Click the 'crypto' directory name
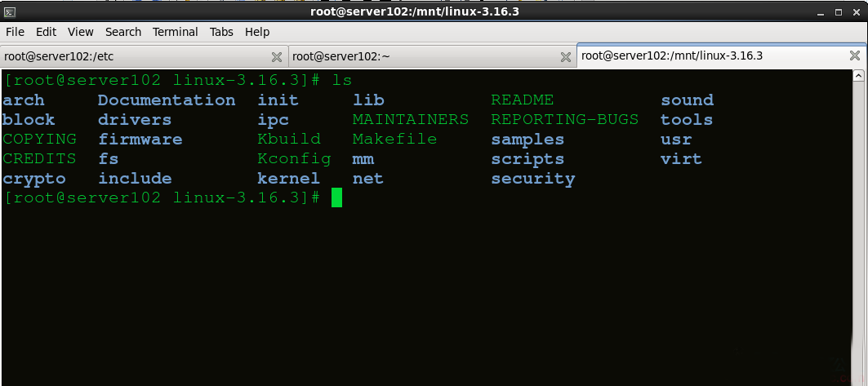Screen dimensions: 868x386 tap(33, 180)
